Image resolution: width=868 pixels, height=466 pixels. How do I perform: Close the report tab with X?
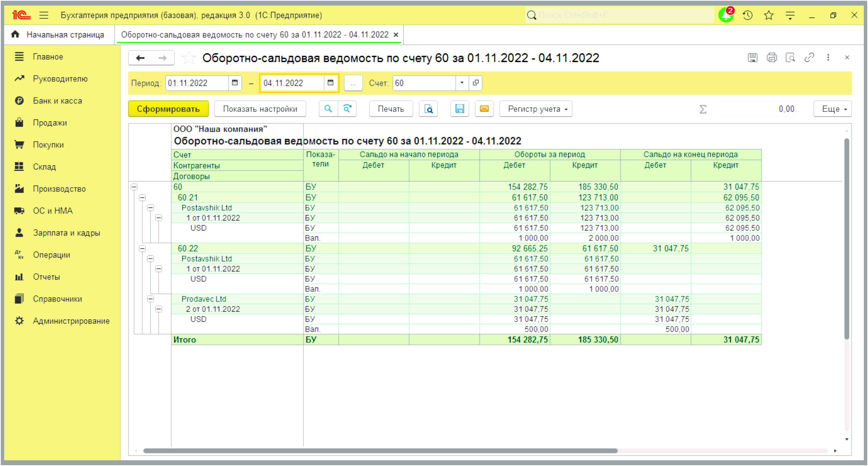pyautogui.click(x=396, y=35)
